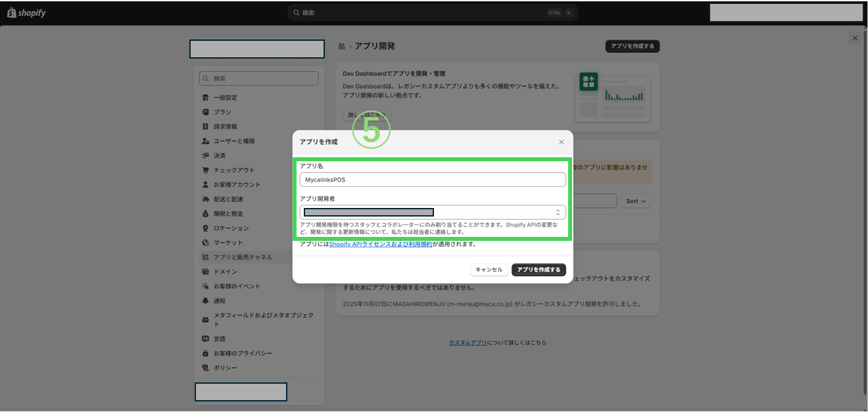Click the チェックアウト cart icon in sidebar
868x412 pixels.
206,170
